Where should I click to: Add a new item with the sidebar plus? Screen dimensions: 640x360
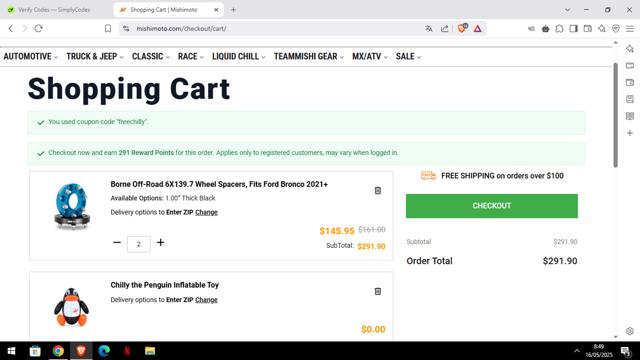pos(630,133)
